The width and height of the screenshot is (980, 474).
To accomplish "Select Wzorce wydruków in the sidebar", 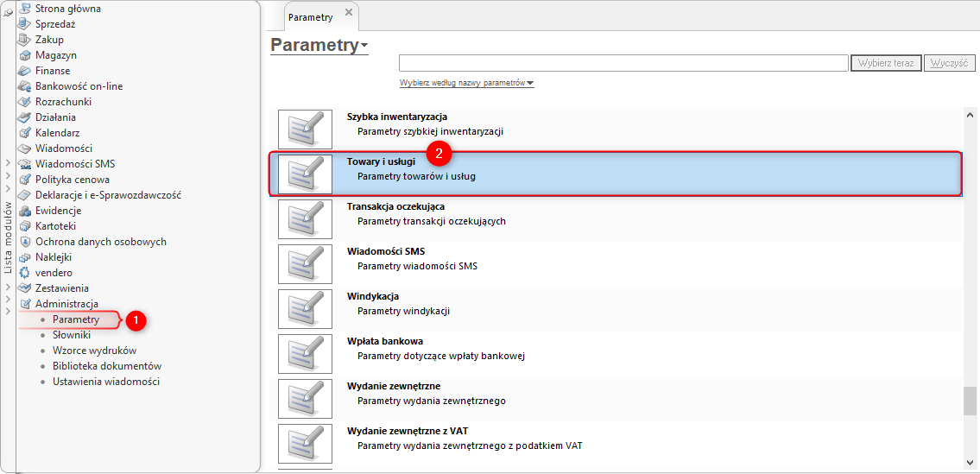I will coord(94,351).
